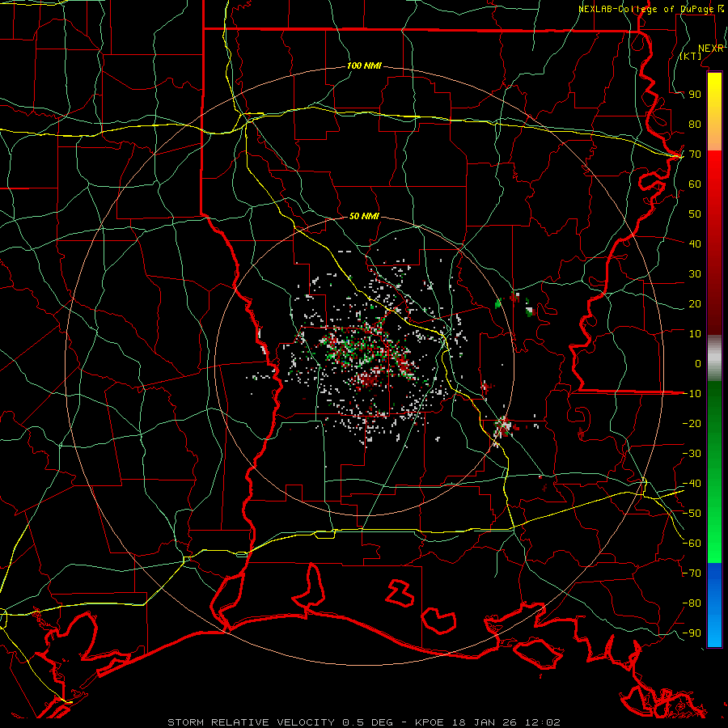Click the -60 value on velocity scale
Screen dimensions: 728x728
click(x=692, y=544)
